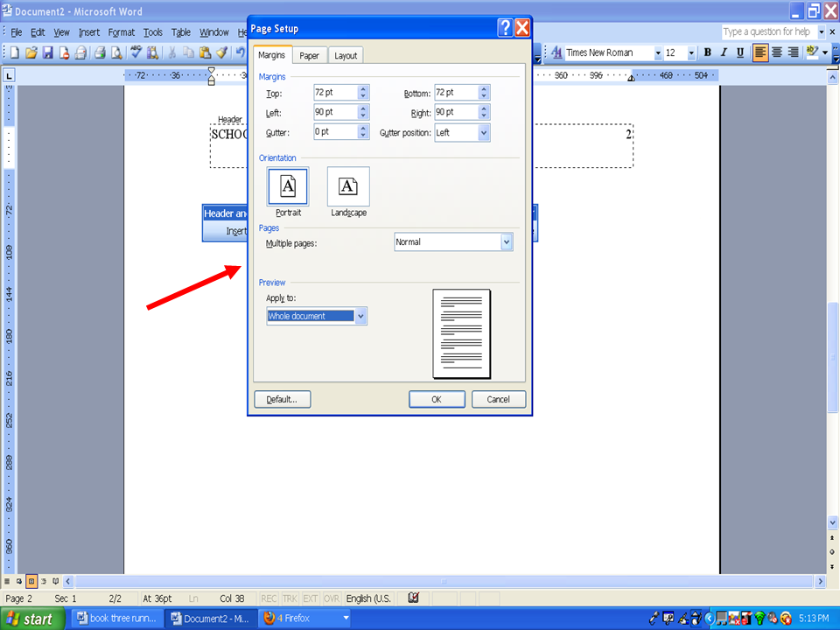This screenshot has width=840, height=630.
Task: Increase the Left margin stepper up arrow
Action: point(363,108)
